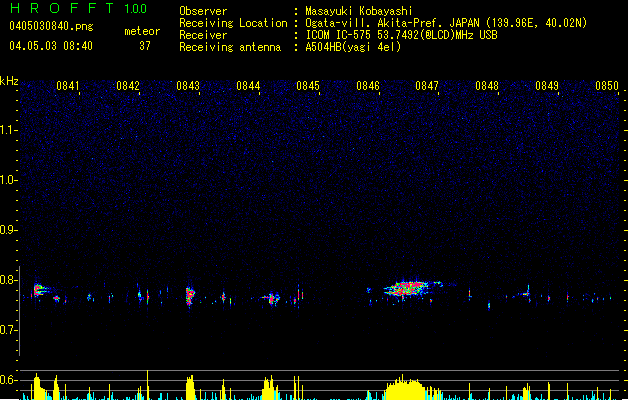Click the 0846 time marker
629x400 pixels.
click(368, 86)
